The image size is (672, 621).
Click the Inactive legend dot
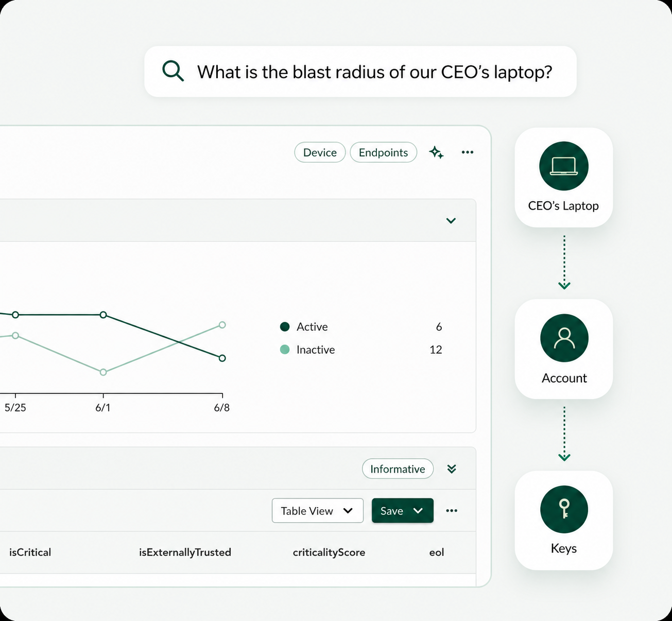(285, 350)
